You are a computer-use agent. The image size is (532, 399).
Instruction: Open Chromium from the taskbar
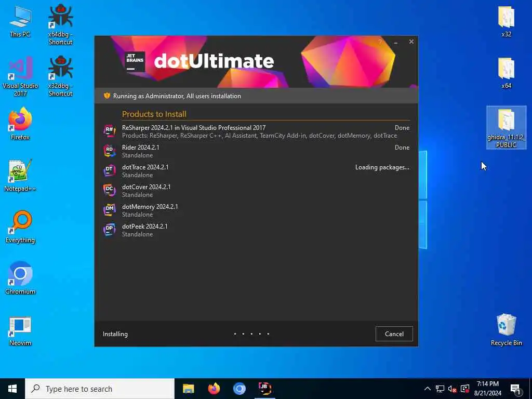pos(239,389)
